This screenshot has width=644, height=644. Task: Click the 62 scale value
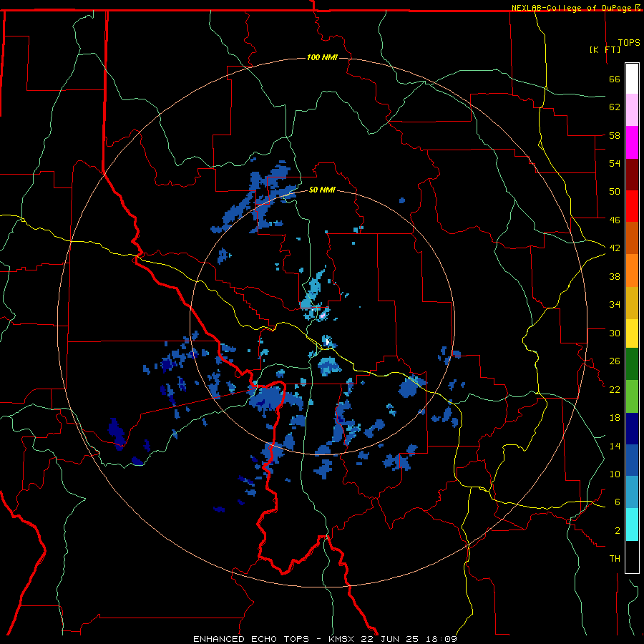[x=615, y=107]
